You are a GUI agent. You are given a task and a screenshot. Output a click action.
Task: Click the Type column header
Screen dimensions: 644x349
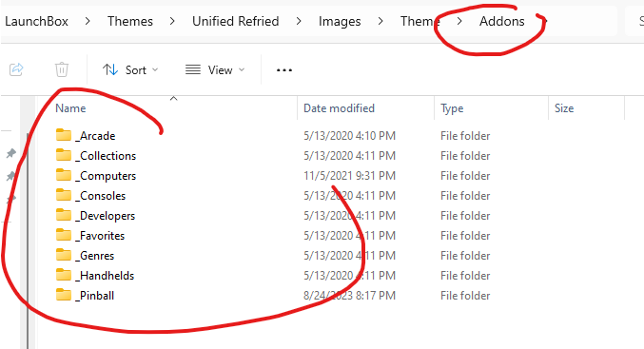pos(452,108)
